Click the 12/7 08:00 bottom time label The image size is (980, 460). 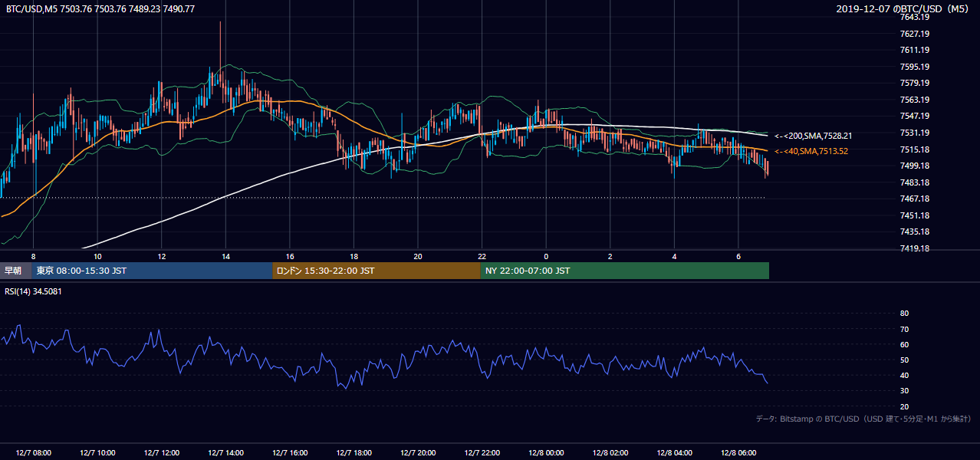33,452
